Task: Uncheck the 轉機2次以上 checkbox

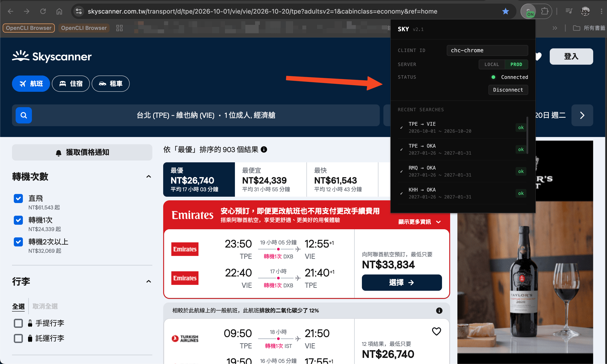Action: [x=18, y=242]
